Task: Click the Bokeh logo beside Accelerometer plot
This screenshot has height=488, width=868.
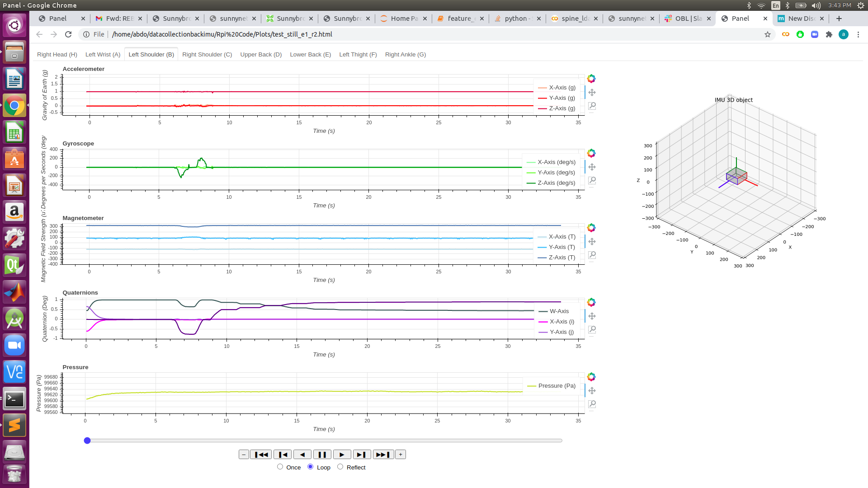Action: coord(591,79)
